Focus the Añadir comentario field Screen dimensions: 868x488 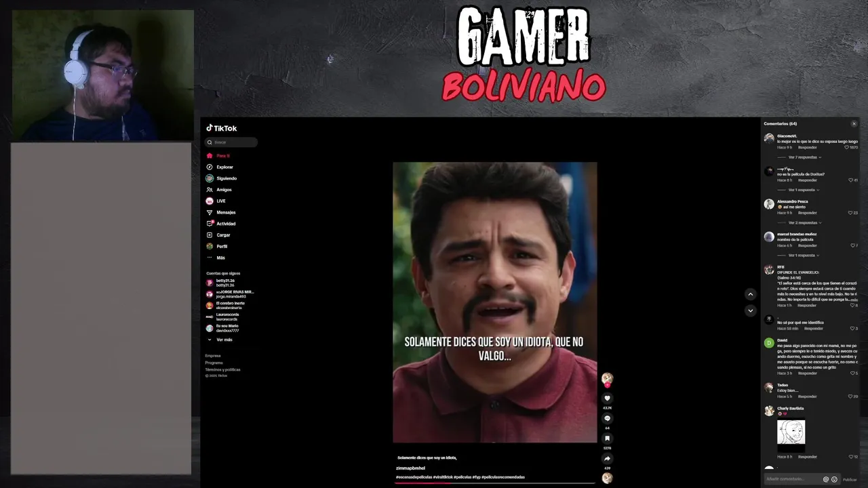click(x=792, y=479)
